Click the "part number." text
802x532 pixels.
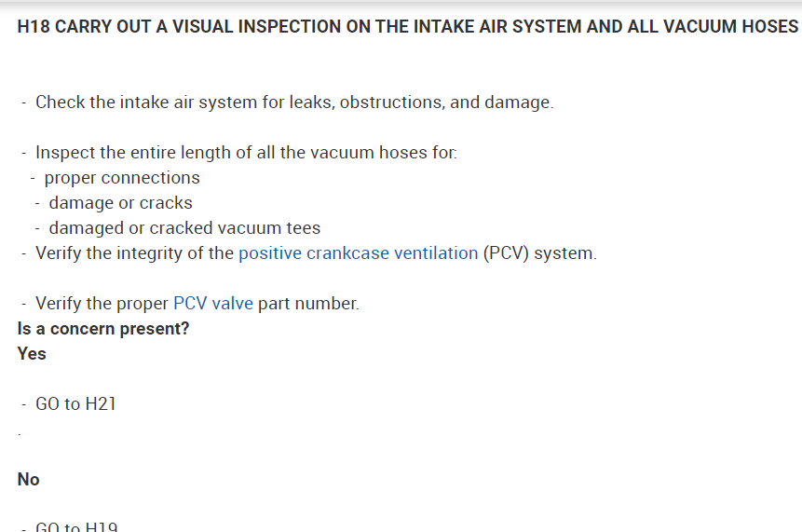click(308, 304)
